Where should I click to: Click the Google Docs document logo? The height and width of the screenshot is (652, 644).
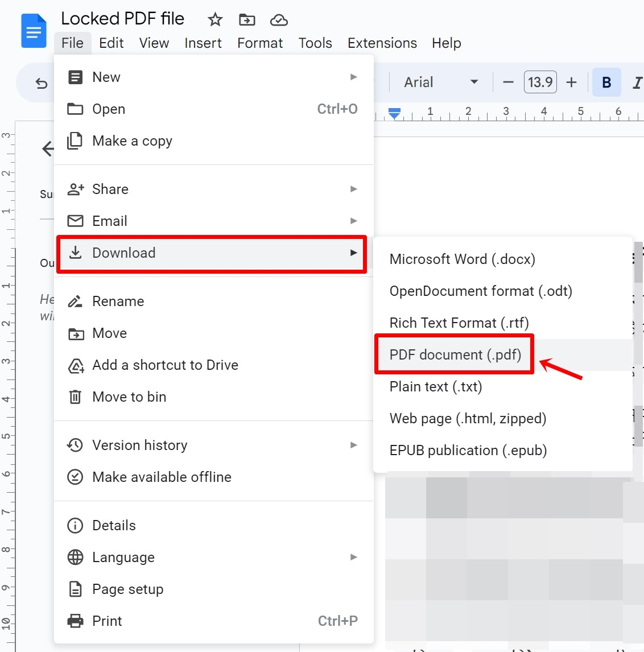34,30
